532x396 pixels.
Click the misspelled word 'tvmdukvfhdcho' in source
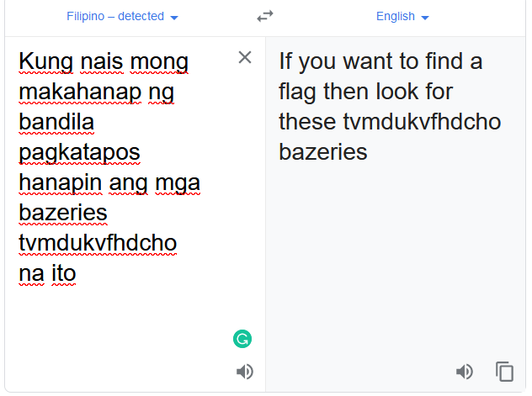[98, 243]
